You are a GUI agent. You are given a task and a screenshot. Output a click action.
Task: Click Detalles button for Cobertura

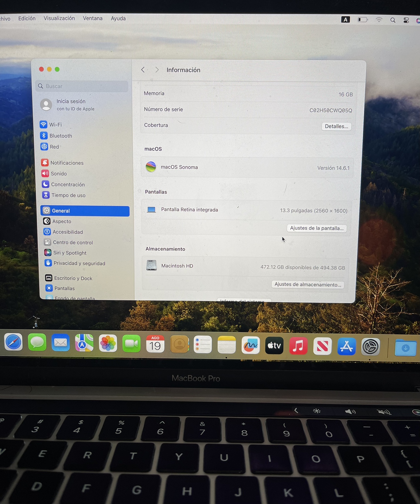click(x=336, y=126)
